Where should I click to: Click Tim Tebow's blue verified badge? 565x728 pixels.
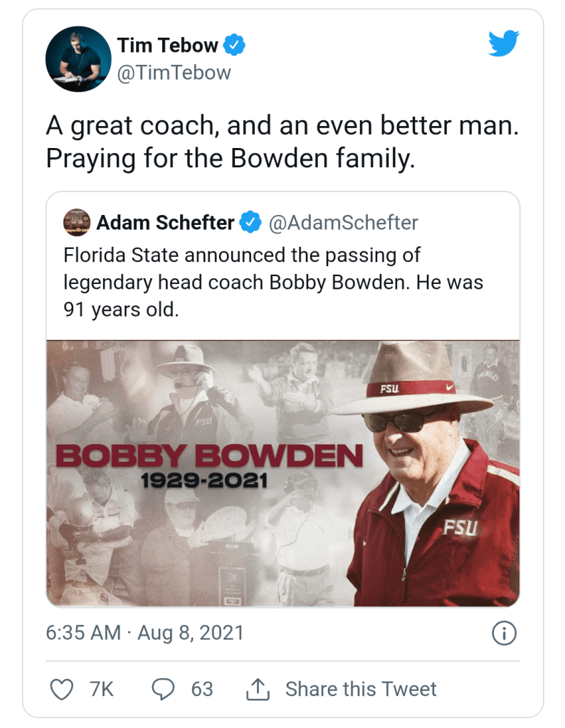235,46
